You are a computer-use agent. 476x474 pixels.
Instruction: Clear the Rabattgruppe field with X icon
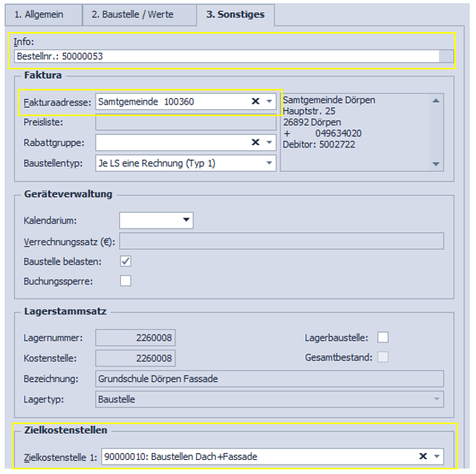[x=255, y=142]
